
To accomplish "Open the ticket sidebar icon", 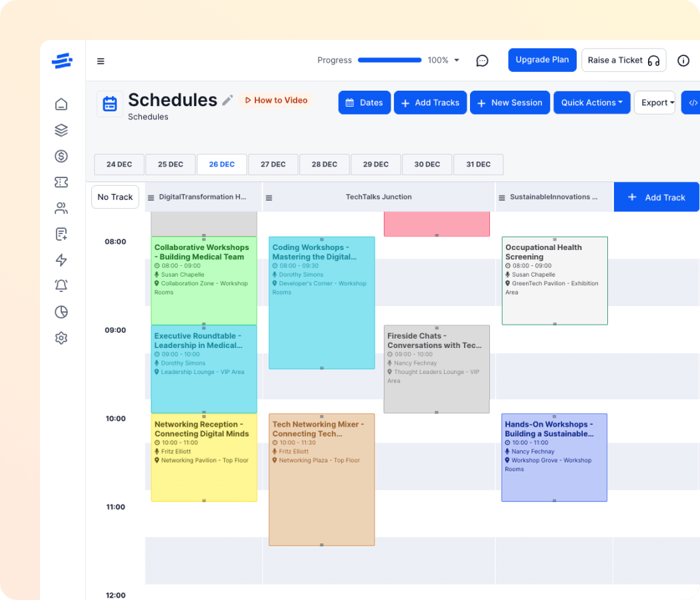I will click(x=61, y=182).
